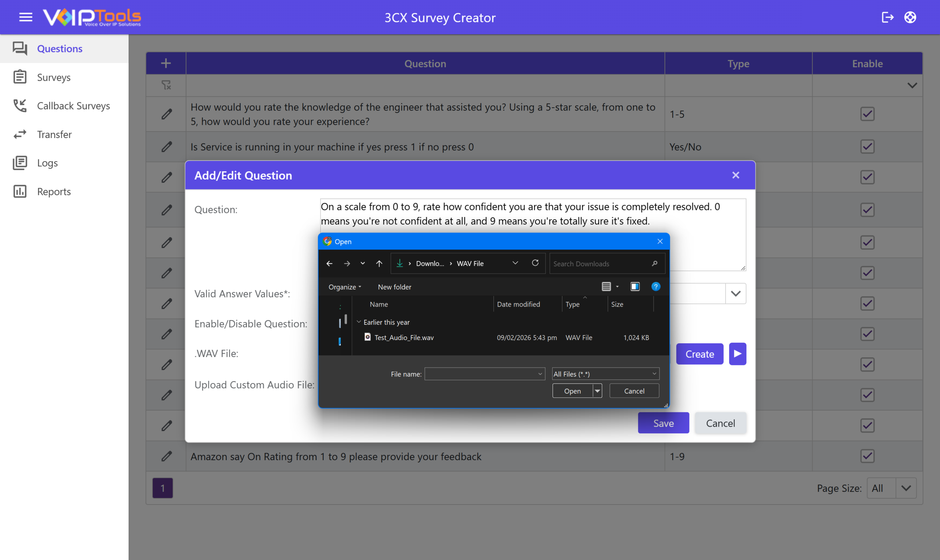Edit the Amazon say rating question
The width and height of the screenshot is (940, 560).
[166, 456]
